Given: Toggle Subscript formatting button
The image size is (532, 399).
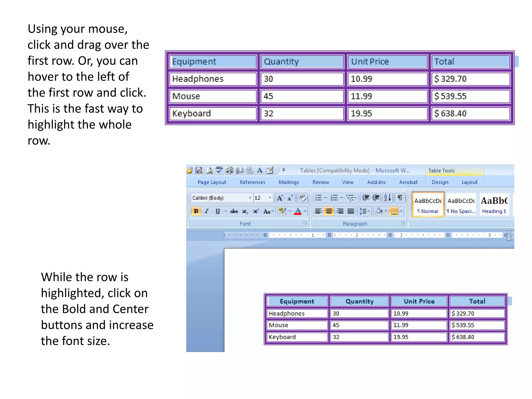Looking at the screenshot, I should click(x=245, y=211).
